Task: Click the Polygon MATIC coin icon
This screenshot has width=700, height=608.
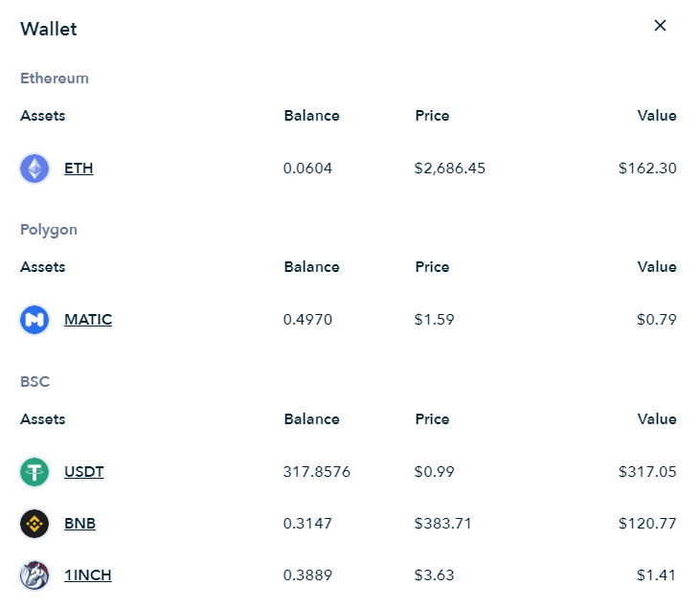Action: (34, 320)
